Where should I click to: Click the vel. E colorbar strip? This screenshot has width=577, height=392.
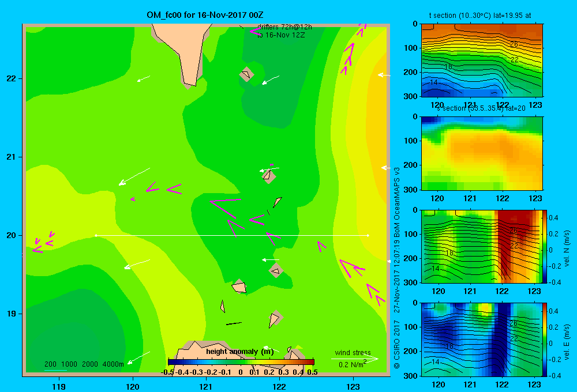pos(545,340)
